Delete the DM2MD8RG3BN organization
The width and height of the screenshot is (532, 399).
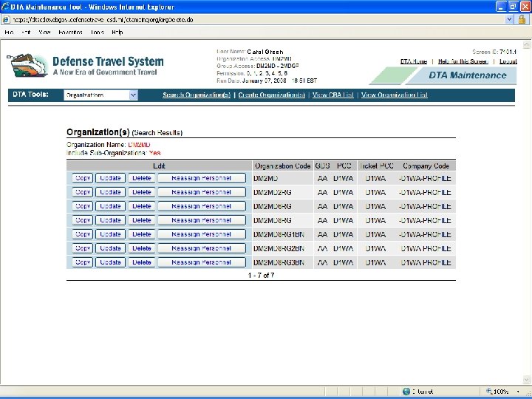141,262
